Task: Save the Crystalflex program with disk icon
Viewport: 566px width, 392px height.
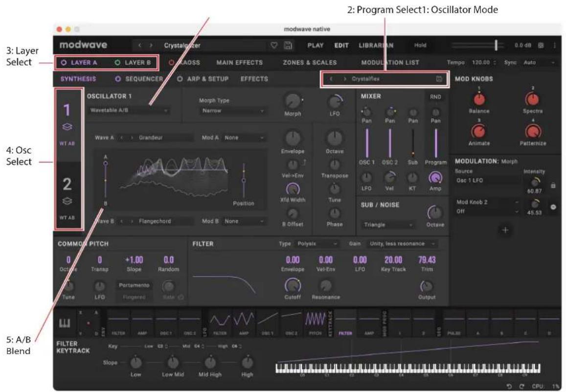Action: tap(439, 79)
